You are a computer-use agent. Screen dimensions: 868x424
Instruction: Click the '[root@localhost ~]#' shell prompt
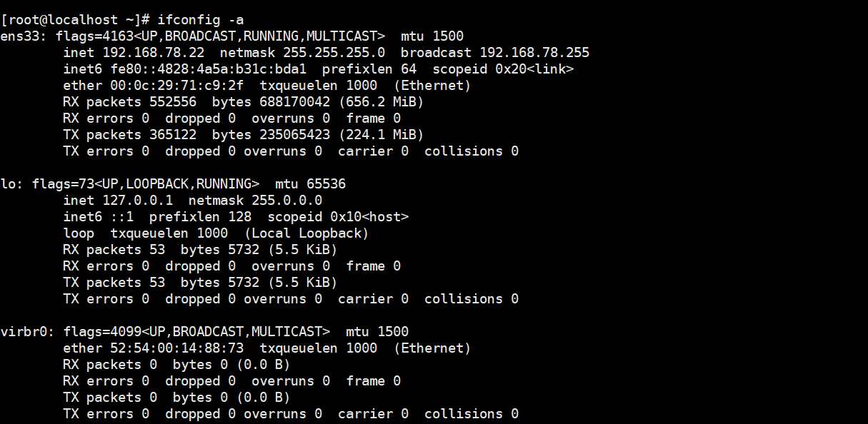pos(75,20)
